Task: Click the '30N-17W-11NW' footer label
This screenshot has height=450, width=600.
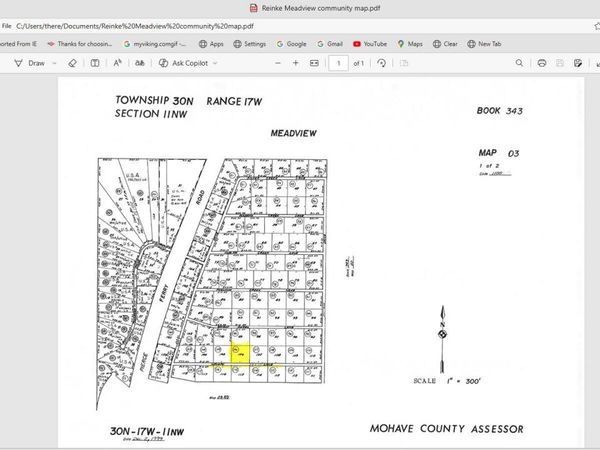Action: tap(147, 432)
